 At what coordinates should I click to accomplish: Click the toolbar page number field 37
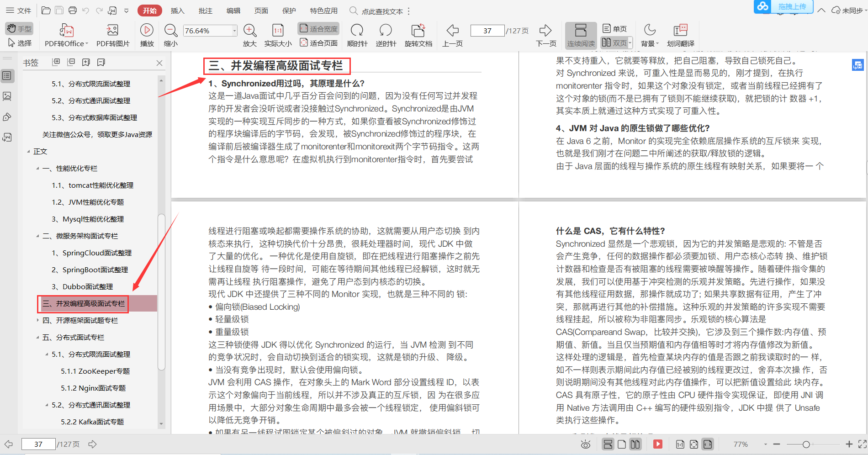pyautogui.click(x=487, y=31)
